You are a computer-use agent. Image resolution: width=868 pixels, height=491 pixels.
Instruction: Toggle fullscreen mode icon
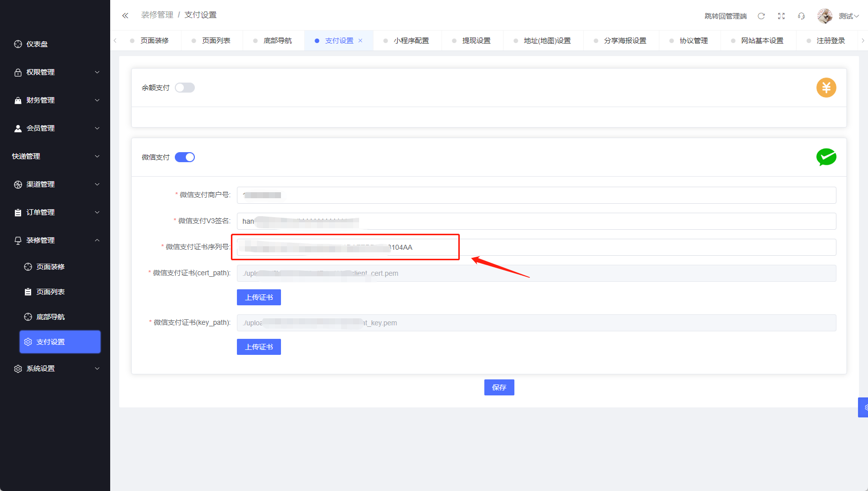[781, 16]
